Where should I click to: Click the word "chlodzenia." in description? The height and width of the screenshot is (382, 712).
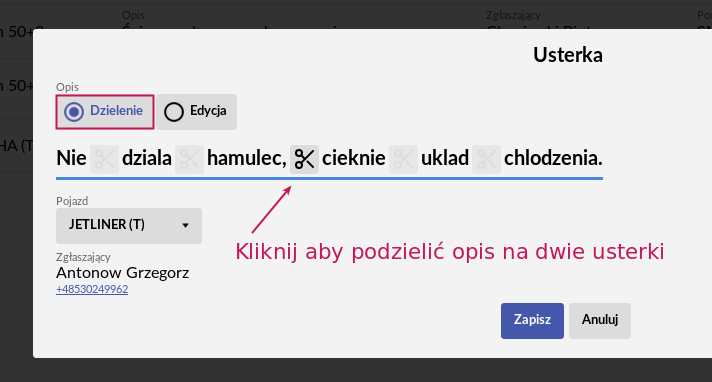point(553,159)
